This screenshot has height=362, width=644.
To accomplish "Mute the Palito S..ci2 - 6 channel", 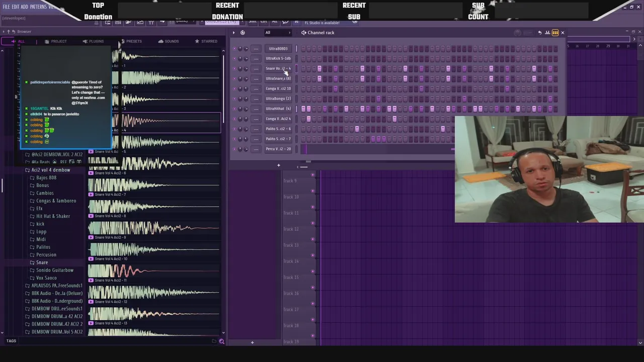I will pos(234,129).
